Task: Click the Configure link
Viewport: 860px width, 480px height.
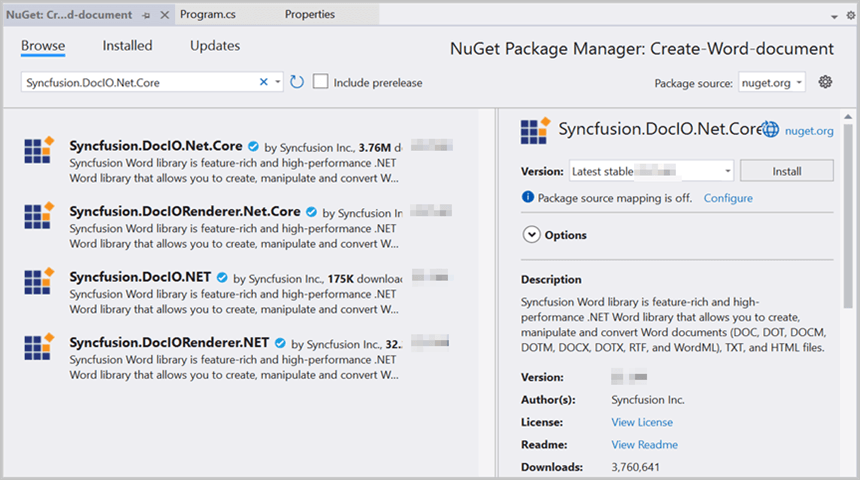Action: point(728,198)
